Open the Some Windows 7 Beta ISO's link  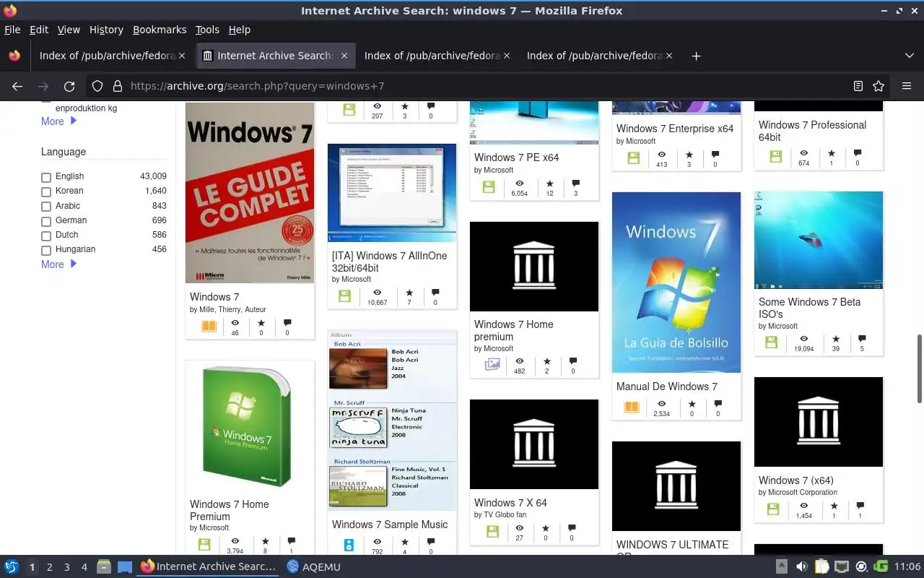coord(810,308)
